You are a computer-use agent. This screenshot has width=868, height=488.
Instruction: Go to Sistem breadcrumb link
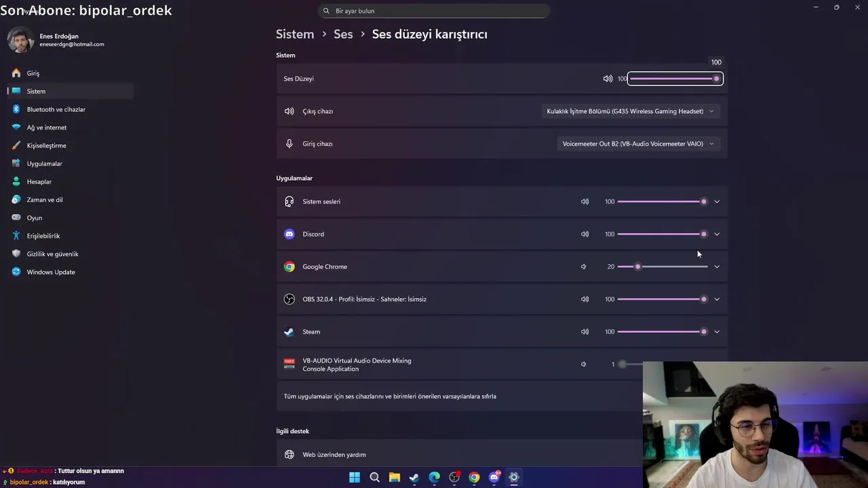295,34
